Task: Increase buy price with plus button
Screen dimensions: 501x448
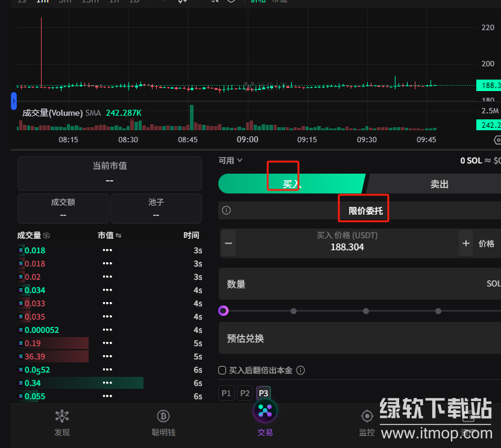Action: [466, 244]
